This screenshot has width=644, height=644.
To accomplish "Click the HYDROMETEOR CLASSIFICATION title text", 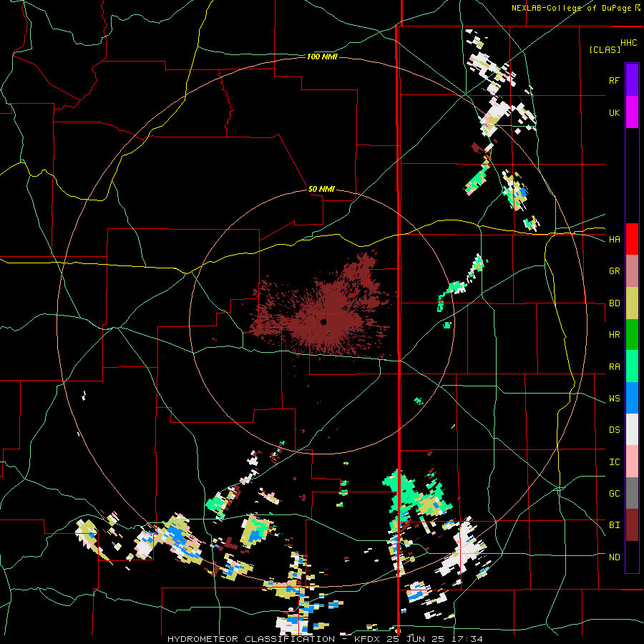I will [251, 639].
